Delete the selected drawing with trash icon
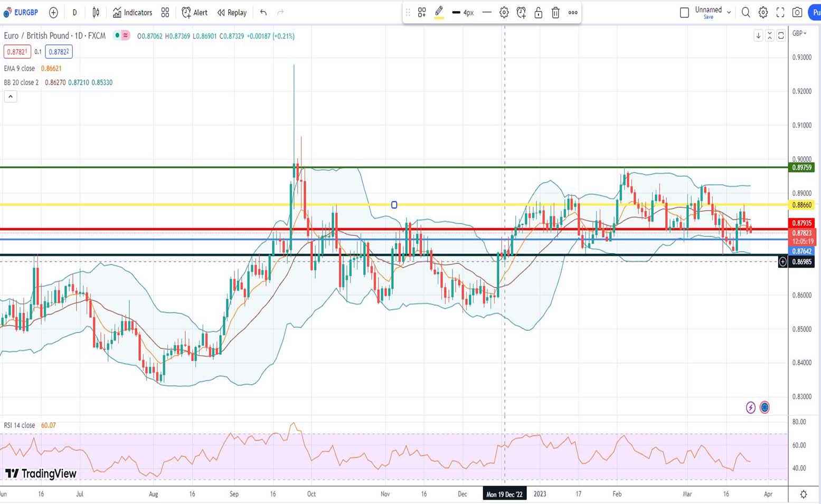This screenshot has width=821, height=504. click(555, 13)
